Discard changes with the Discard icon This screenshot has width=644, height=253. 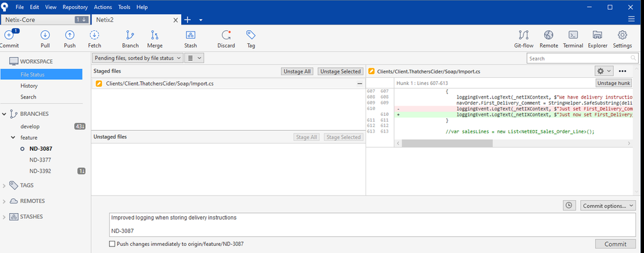226,39
